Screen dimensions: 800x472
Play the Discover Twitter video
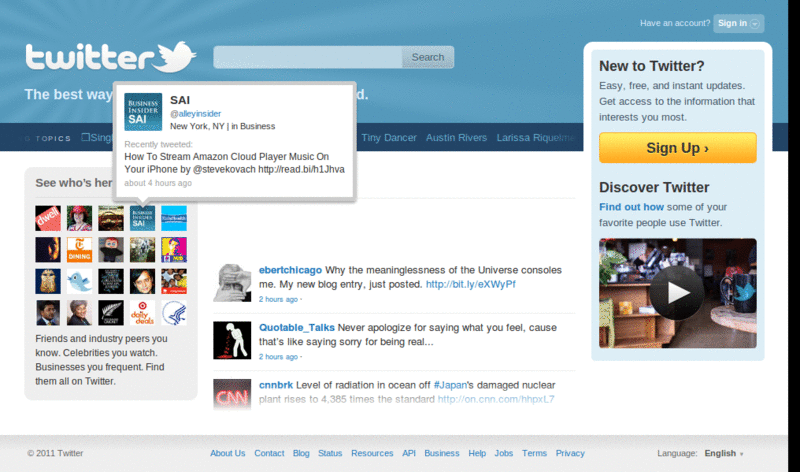click(x=677, y=293)
